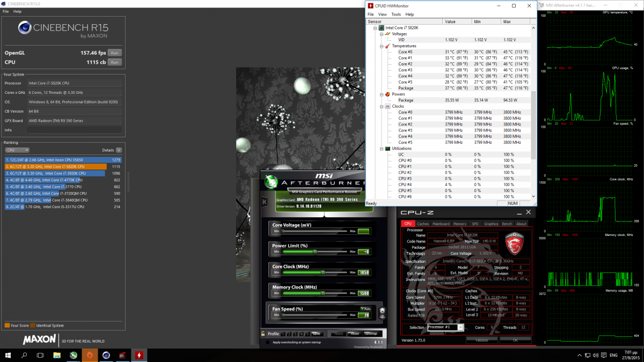Adjust the Power Limit slider
The height and width of the screenshot is (362, 644).
(314, 252)
